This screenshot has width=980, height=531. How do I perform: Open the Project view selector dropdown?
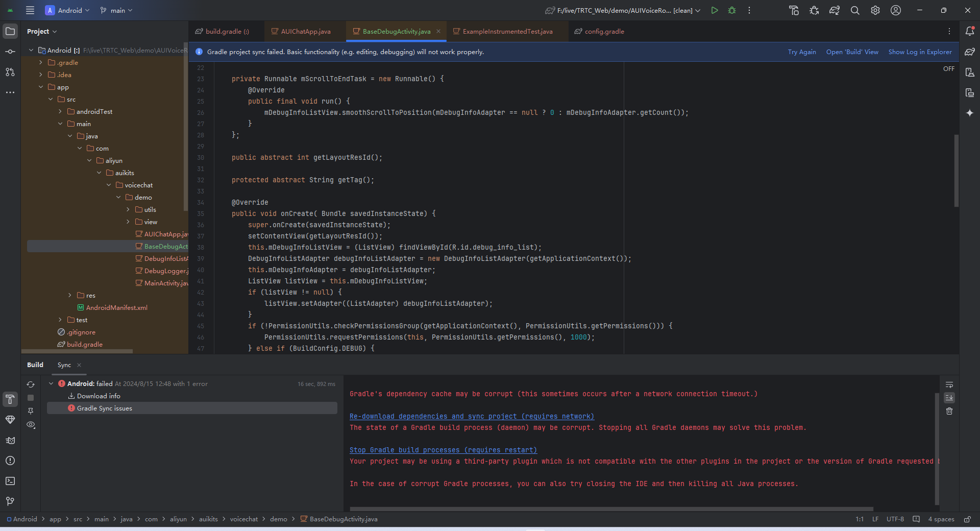tap(42, 31)
